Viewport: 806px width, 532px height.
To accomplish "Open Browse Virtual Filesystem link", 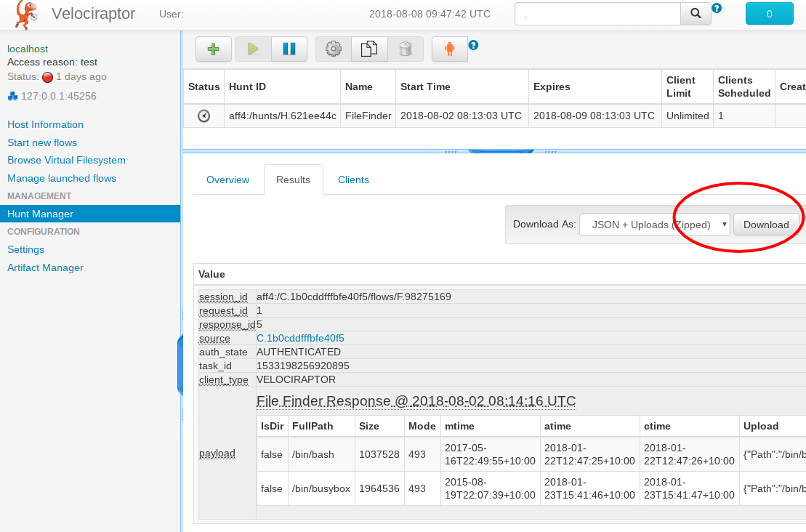I will point(66,160).
